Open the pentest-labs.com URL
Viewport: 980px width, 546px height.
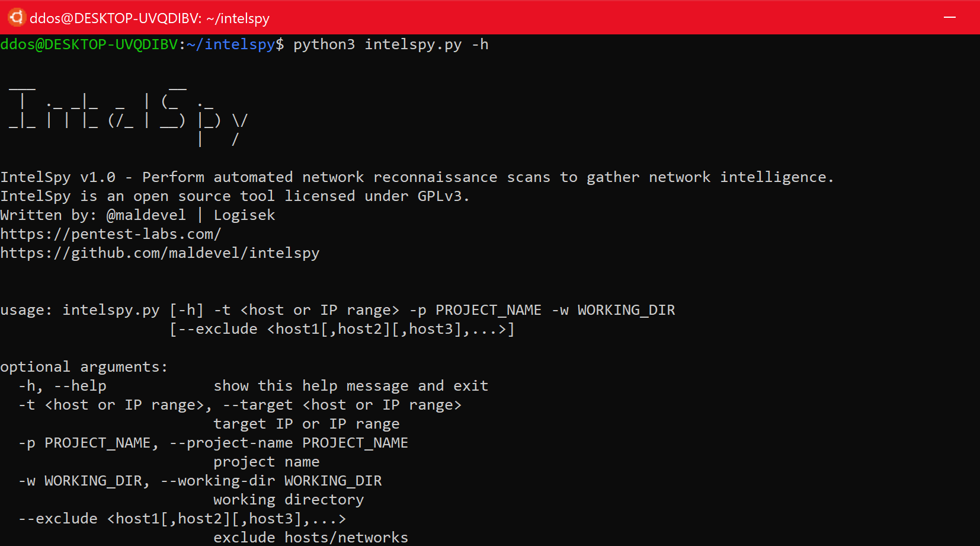[x=111, y=234]
